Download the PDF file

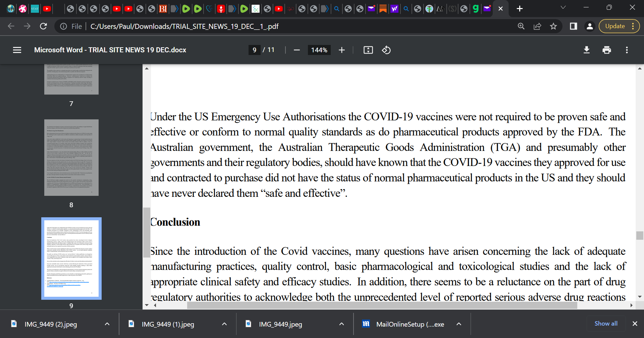[587, 50]
